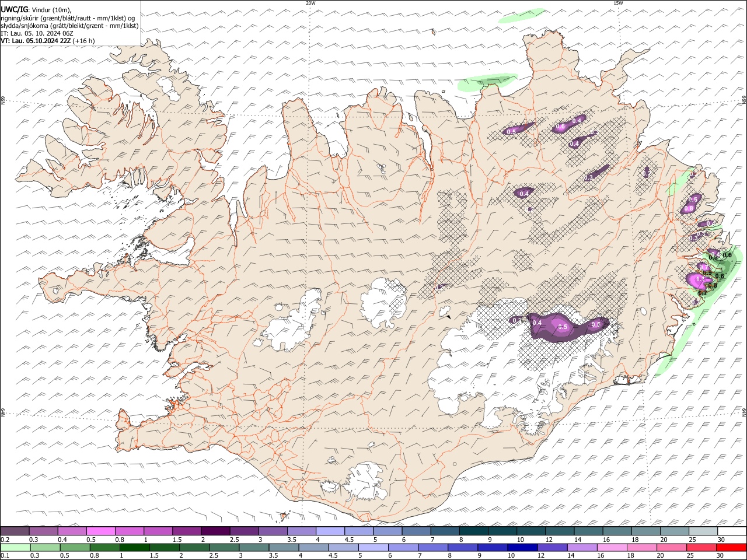The width and height of the screenshot is (747, 560).
Task: Click the upper legend swatch starting at 2.5
Action: pos(244,531)
